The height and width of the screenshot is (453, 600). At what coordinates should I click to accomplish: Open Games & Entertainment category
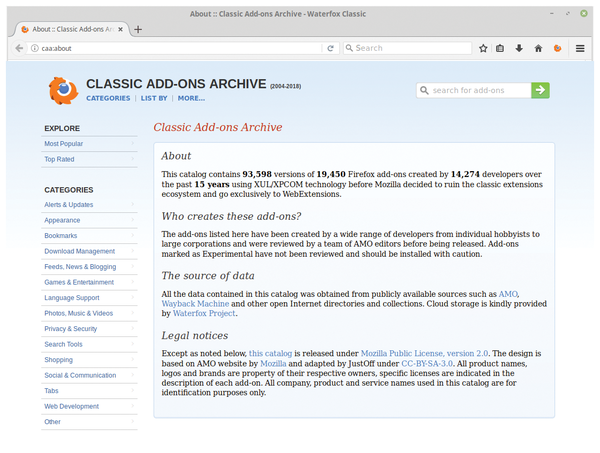89,282
